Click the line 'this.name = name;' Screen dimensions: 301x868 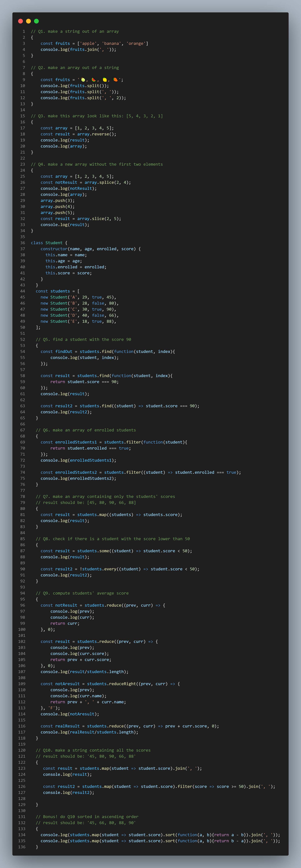click(66, 255)
